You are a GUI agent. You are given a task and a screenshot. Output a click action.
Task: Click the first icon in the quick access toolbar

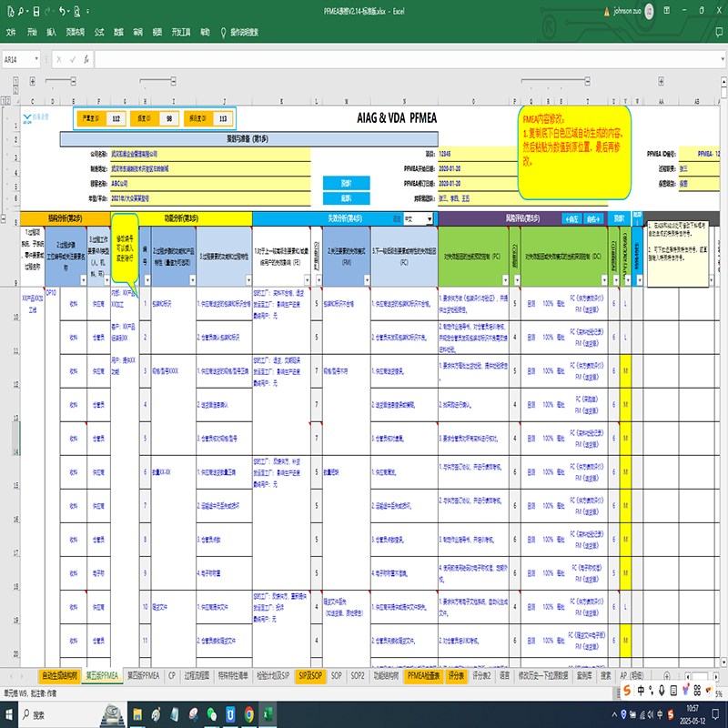(x=10, y=11)
